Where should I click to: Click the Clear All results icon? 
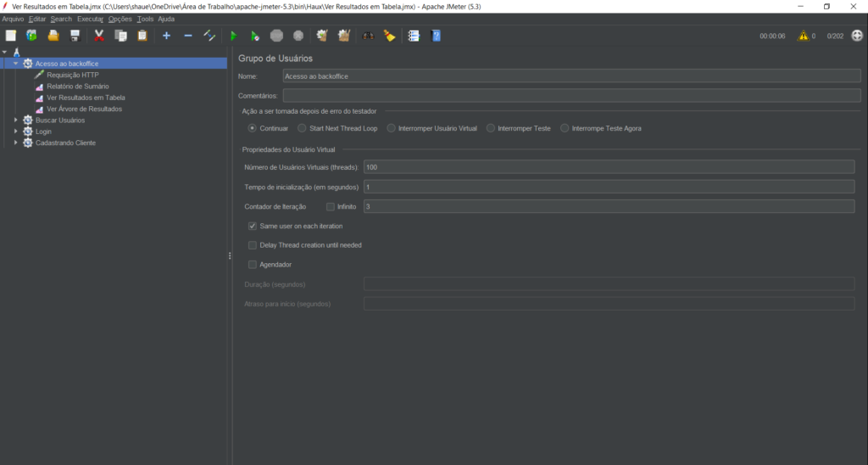[x=344, y=36]
